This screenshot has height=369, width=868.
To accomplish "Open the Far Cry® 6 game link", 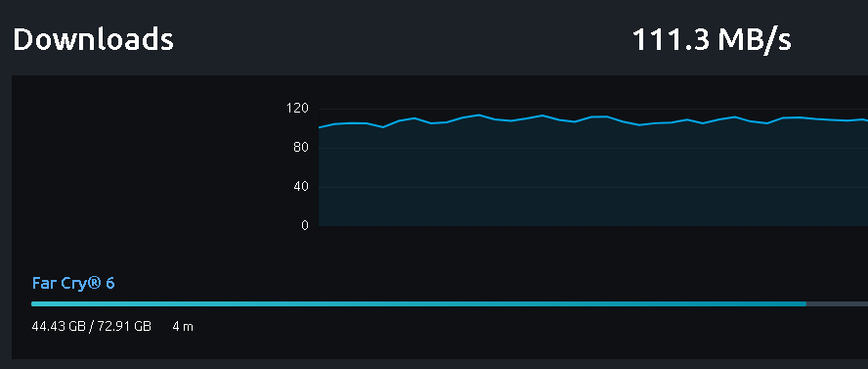I will pyautogui.click(x=73, y=283).
